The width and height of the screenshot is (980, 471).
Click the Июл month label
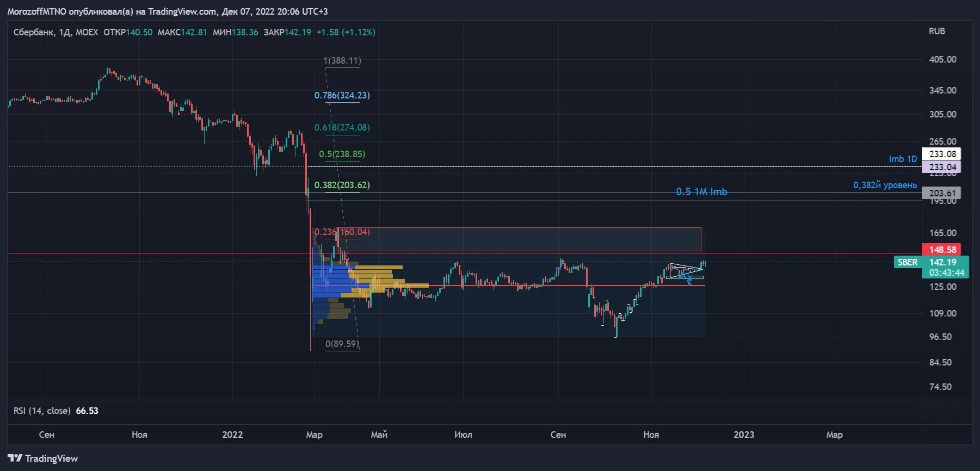tap(463, 435)
